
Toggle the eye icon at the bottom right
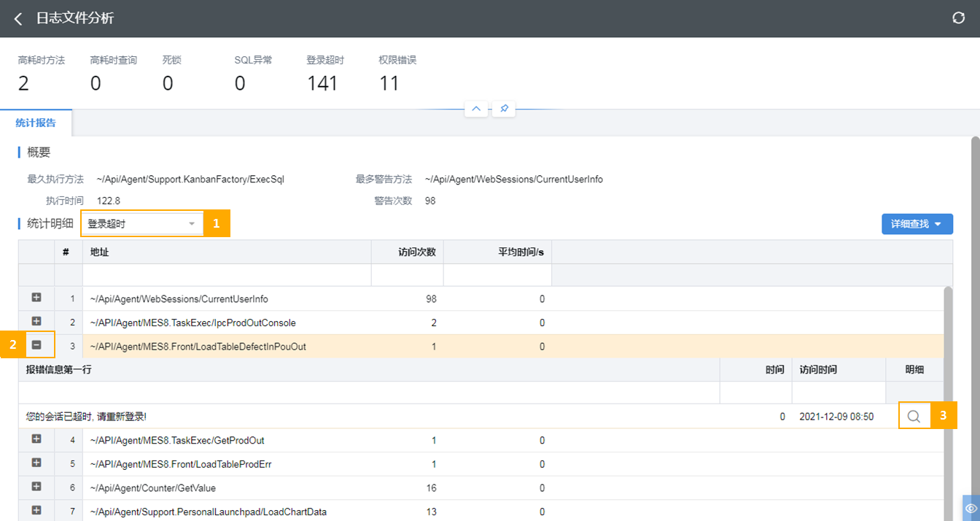(971, 508)
